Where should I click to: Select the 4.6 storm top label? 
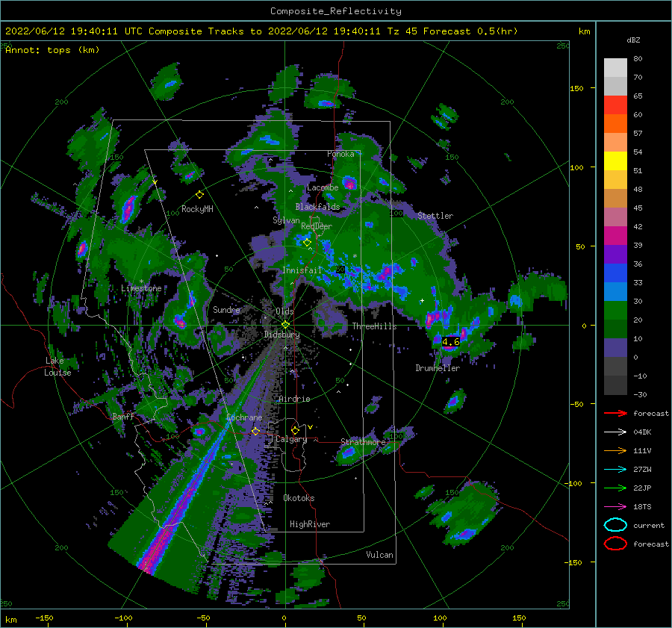(450, 342)
